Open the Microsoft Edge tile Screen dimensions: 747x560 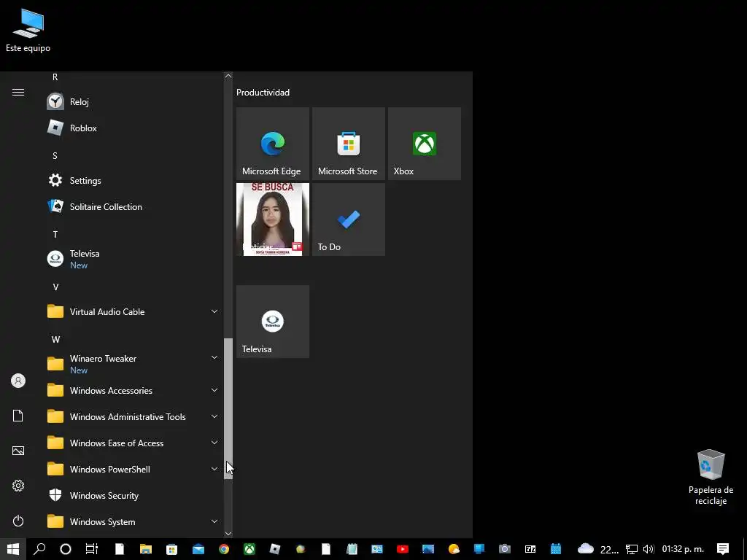click(273, 144)
